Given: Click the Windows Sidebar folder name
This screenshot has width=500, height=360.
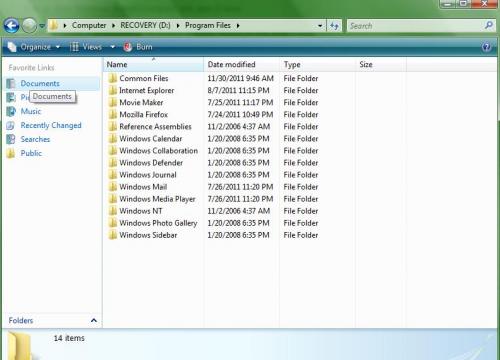Looking at the screenshot, I should click(x=148, y=235).
